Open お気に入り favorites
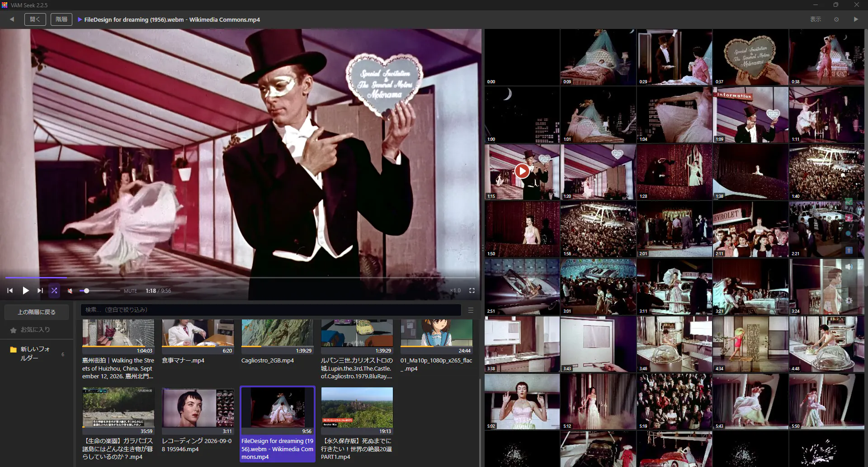 coord(35,330)
